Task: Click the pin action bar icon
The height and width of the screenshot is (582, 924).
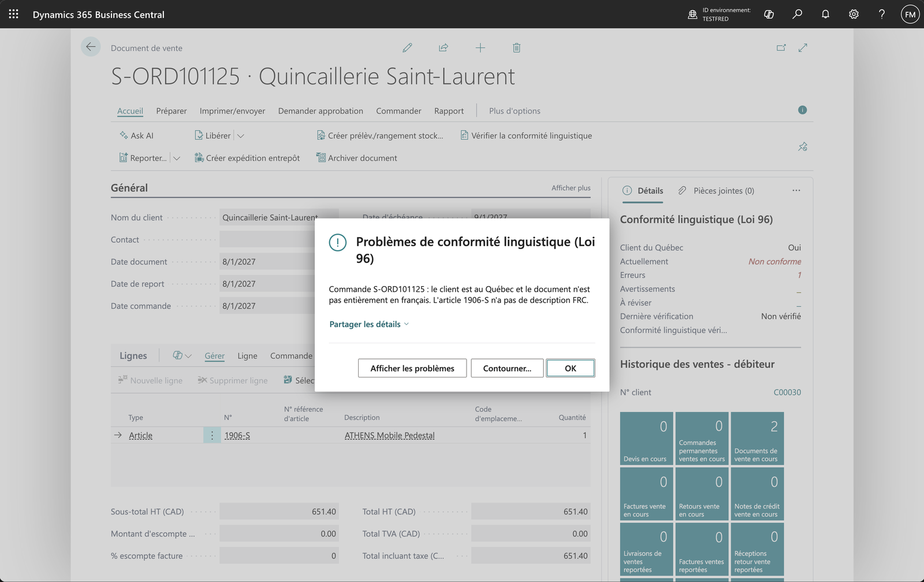Action: click(x=803, y=147)
